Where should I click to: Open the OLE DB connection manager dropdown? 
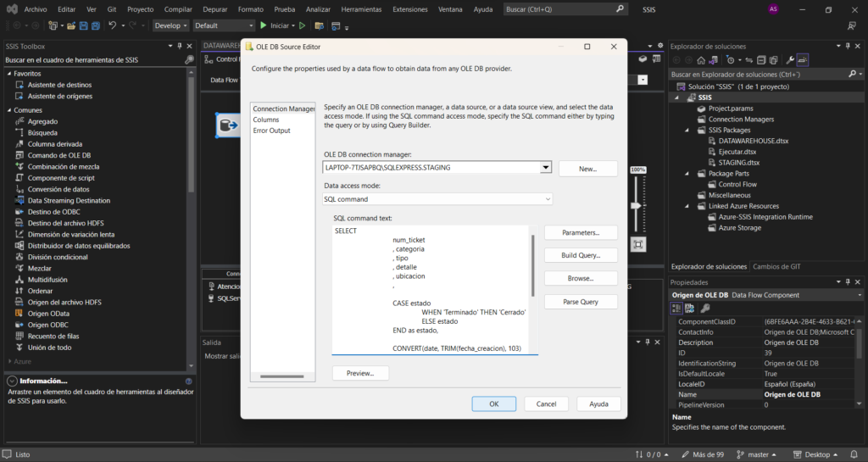(546, 168)
